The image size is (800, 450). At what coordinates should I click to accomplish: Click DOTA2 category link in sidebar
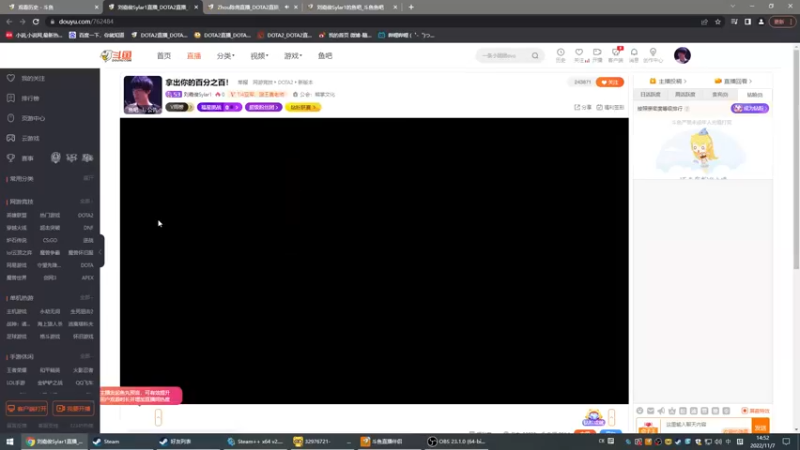[85, 215]
